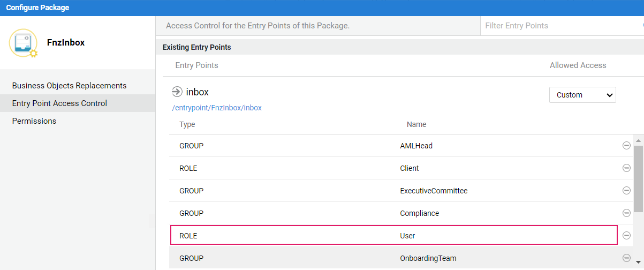644x270 pixels.
Task: Remove the ExecutiveCommittee group entry
Action: click(x=626, y=191)
